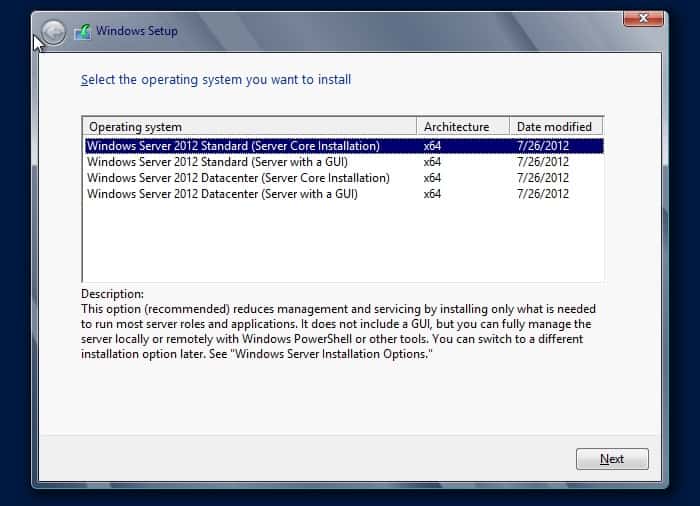
Task: Go back using the round arrow button
Action: coord(54,32)
